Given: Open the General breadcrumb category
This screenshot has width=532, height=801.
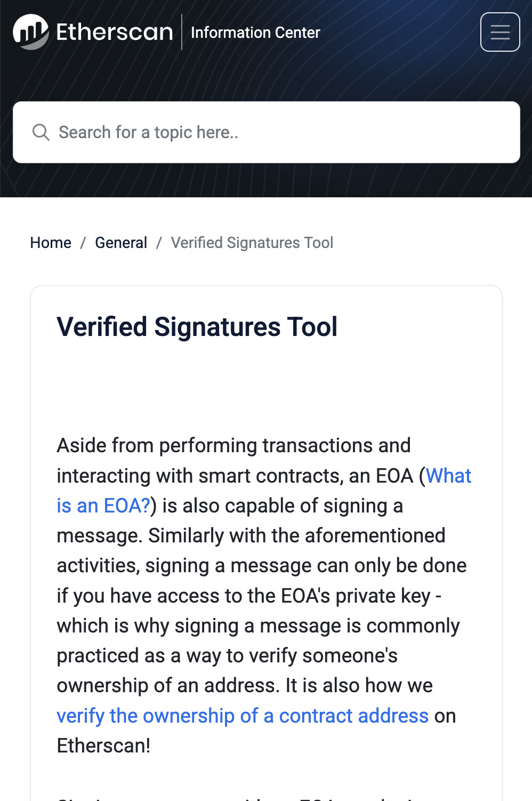Looking at the screenshot, I should (121, 243).
